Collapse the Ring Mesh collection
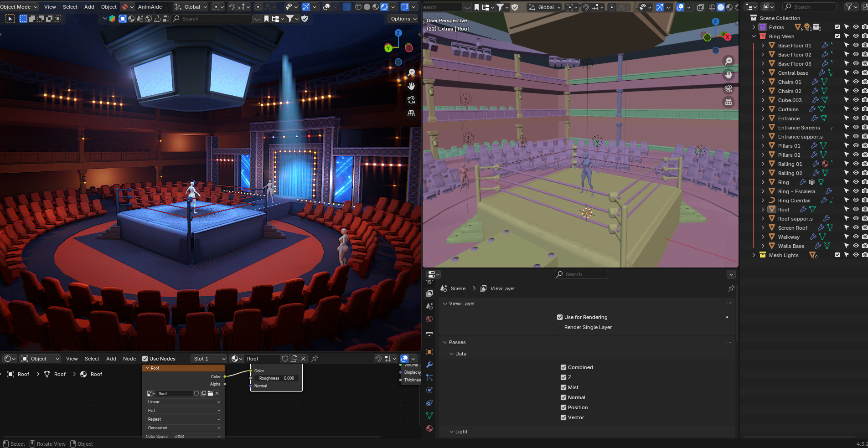This screenshot has height=448, width=868. pos(754,36)
